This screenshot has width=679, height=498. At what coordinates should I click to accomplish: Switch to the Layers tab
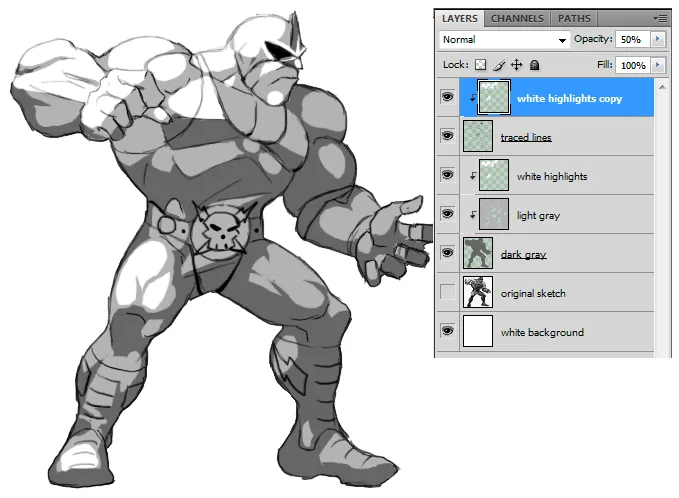[x=459, y=19]
